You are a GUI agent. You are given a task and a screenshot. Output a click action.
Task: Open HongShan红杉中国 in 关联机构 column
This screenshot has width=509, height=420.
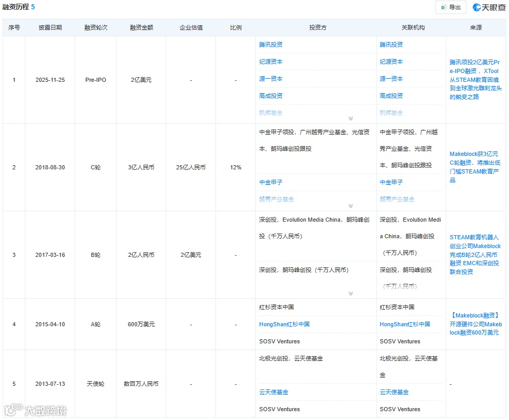click(405, 324)
